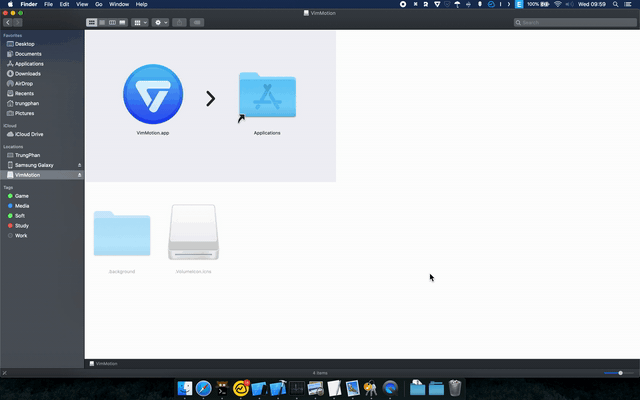The image size is (640, 400).
Task: Open the Go menu
Action: point(99,4)
